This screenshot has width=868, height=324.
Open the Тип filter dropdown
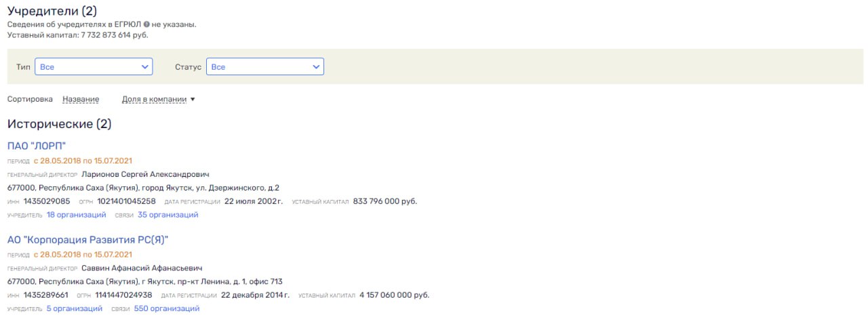(94, 66)
